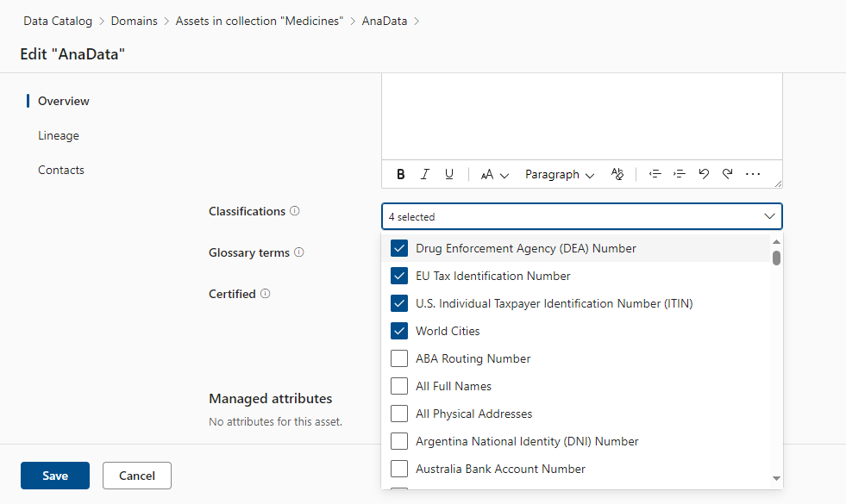Go to Domains breadcrumb
Image resolution: width=846 pixels, height=504 pixels.
(x=135, y=21)
